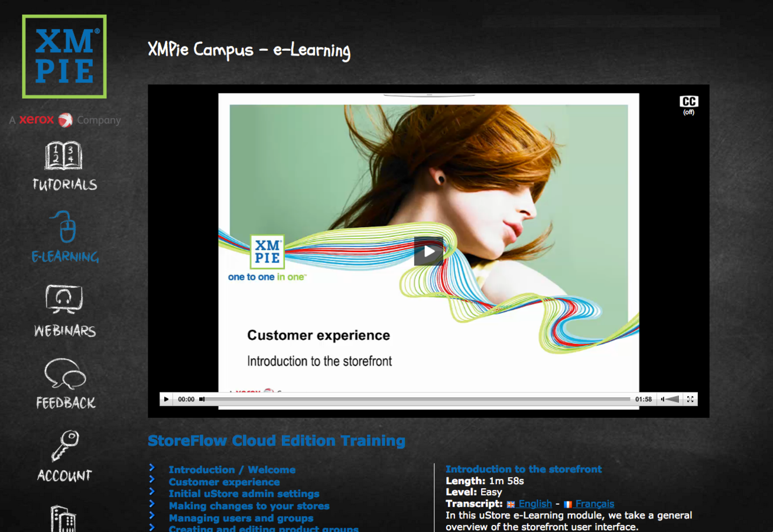
Task: Toggle closed captions CC button
Action: coord(688,105)
